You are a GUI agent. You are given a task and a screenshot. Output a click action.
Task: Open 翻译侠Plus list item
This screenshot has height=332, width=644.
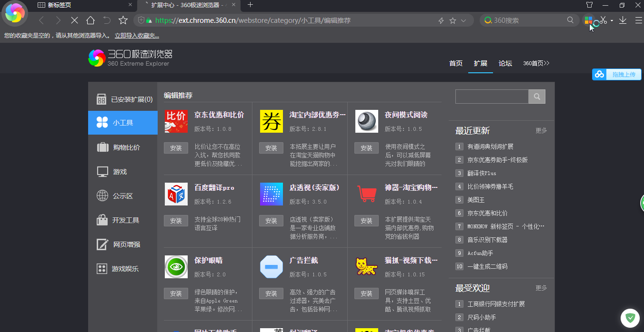pyautogui.click(x=482, y=173)
